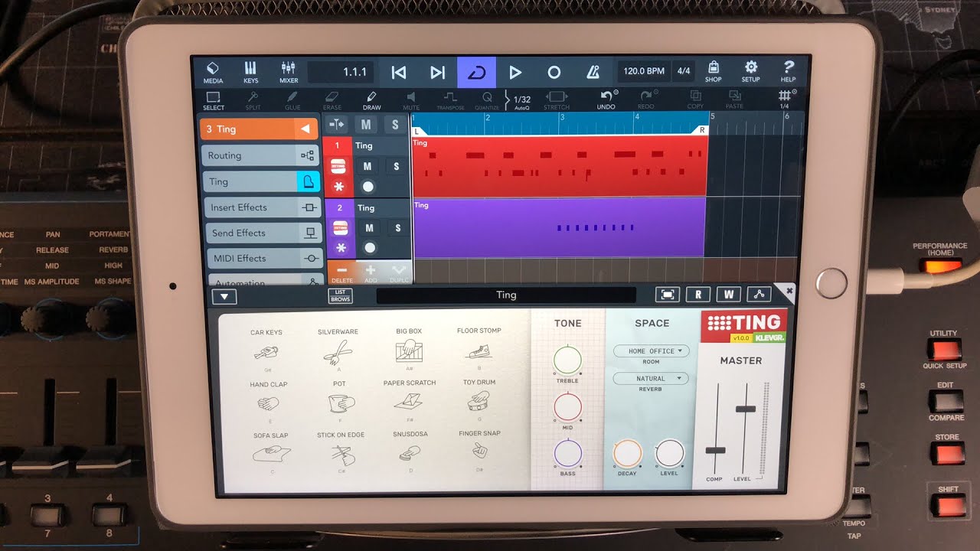Duplicate the selected track
Screen dimensions: 980x551
click(399, 273)
